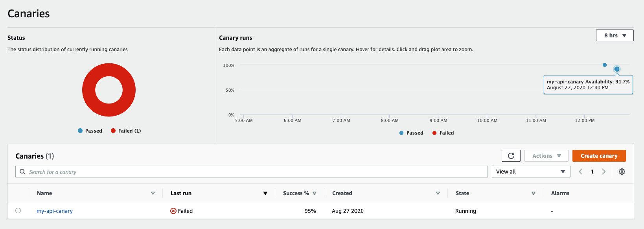Image resolution: width=644 pixels, height=229 pixels.
Task: Sort by Success % column arrow
Action: 315,193
